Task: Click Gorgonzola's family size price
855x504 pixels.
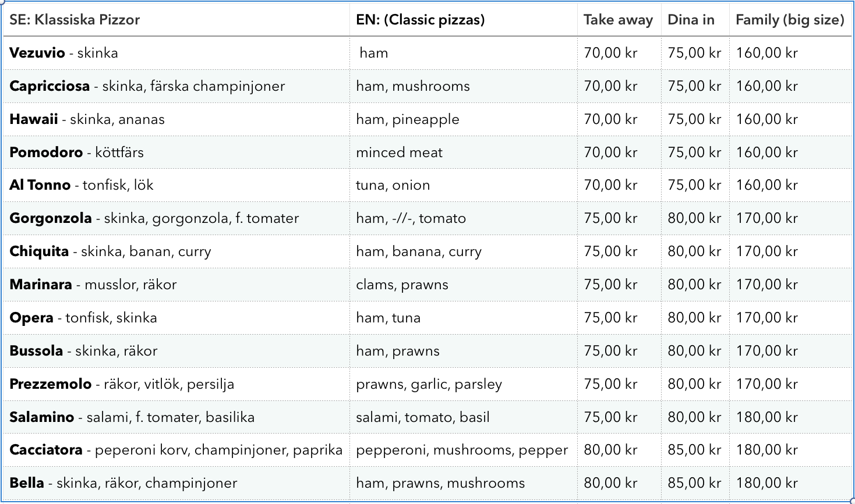Action: pyautogui.click(x=766, y=218)
